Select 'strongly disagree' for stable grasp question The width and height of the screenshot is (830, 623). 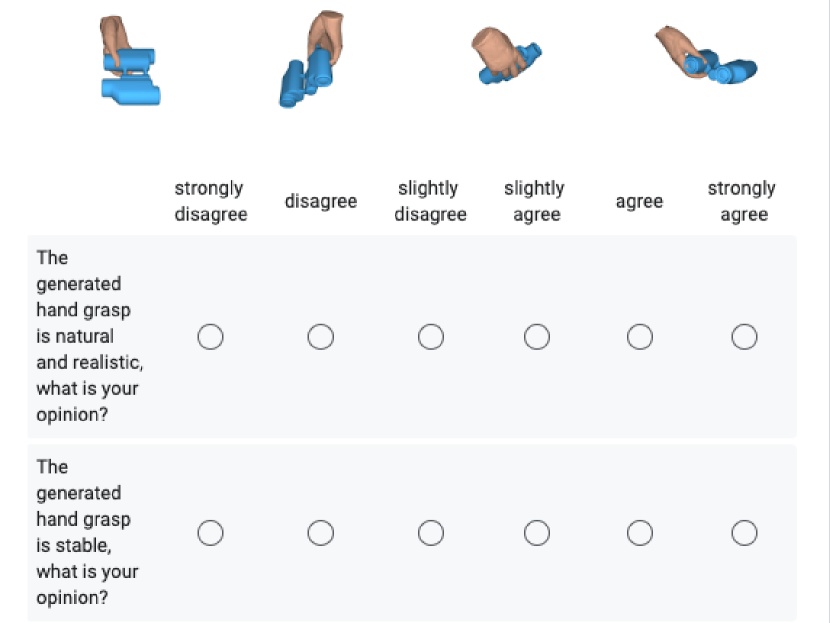(x=210, y=532)
